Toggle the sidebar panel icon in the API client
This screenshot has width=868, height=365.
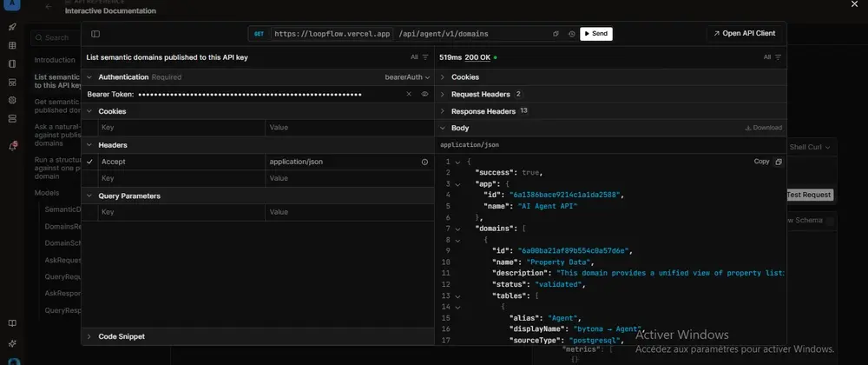coord(95,34)
